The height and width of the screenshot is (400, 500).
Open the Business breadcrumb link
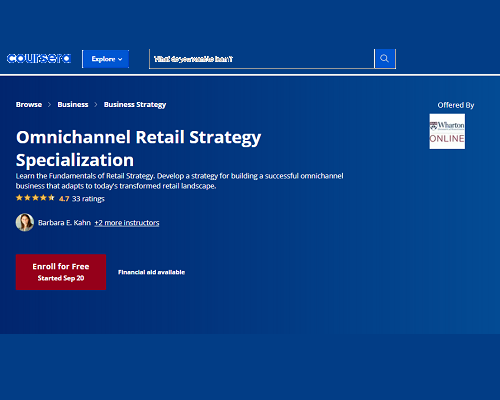pos(73,105)
